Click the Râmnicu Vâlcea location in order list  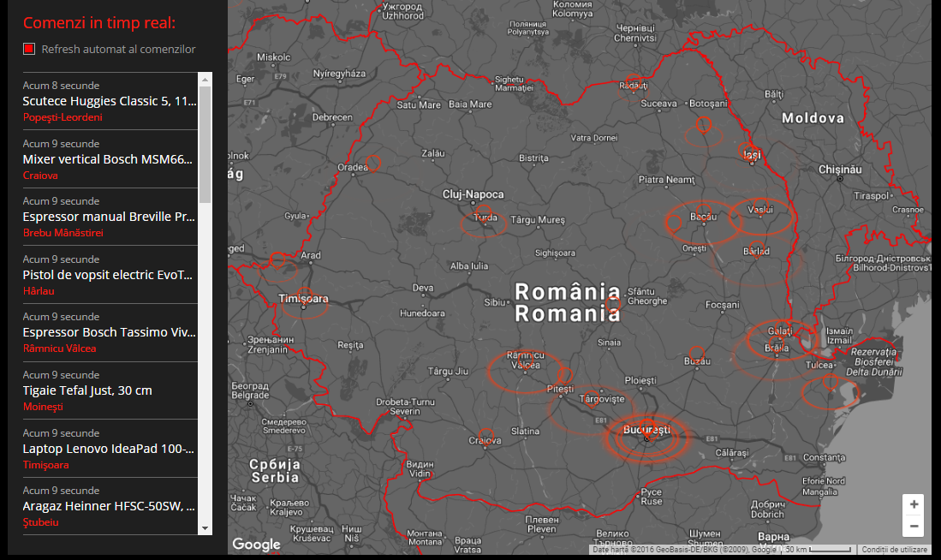coord(59,349)
